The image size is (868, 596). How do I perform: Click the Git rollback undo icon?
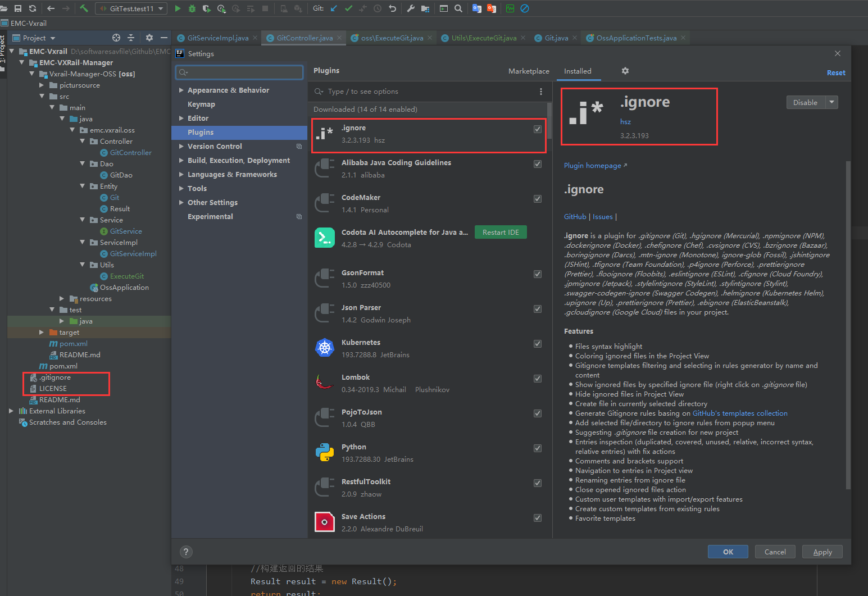pyautogui.click(x=393, y=8)
